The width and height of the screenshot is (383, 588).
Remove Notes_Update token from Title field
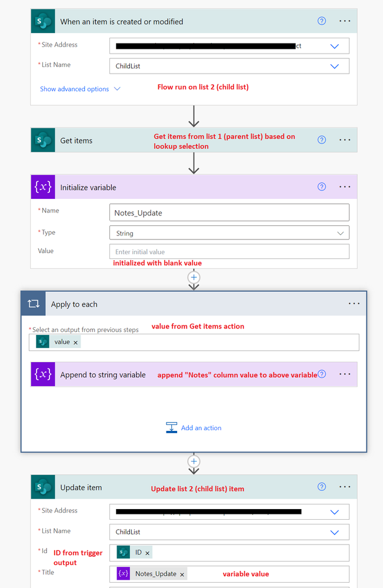tap(182, 574)
